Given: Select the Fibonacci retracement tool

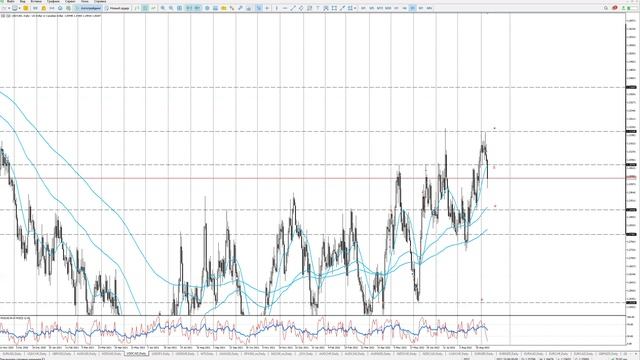Looking at the screenshot, I should (309, 8).
